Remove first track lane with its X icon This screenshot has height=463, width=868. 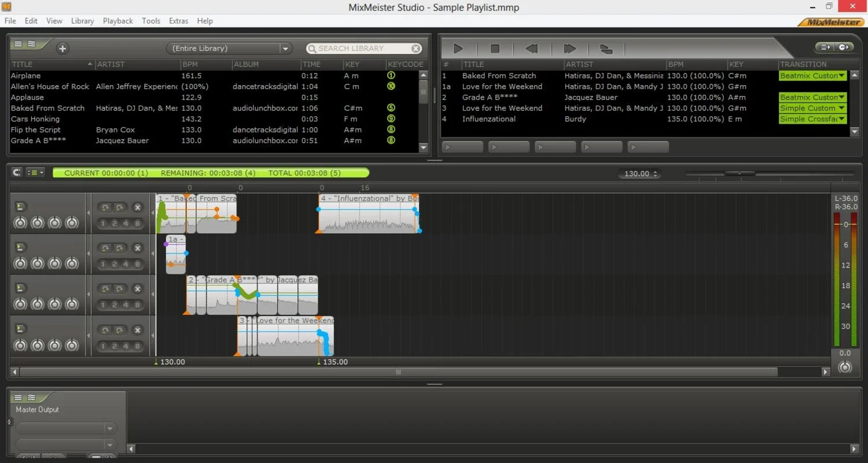(x=138, y=207)
